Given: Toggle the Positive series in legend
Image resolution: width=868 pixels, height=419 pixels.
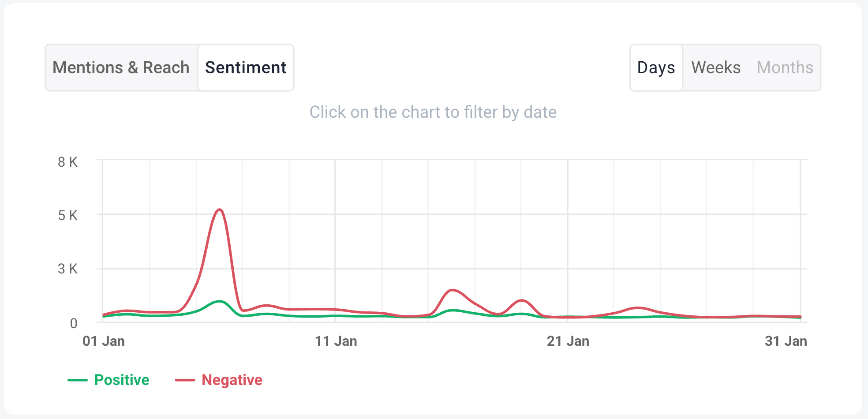Looking at the screenshot, I should point(122,380).
